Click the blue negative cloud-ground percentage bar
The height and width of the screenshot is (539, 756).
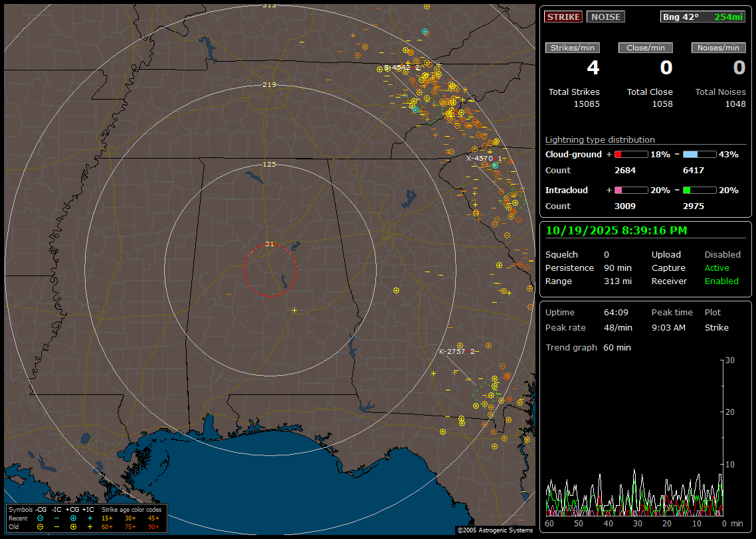700,154
